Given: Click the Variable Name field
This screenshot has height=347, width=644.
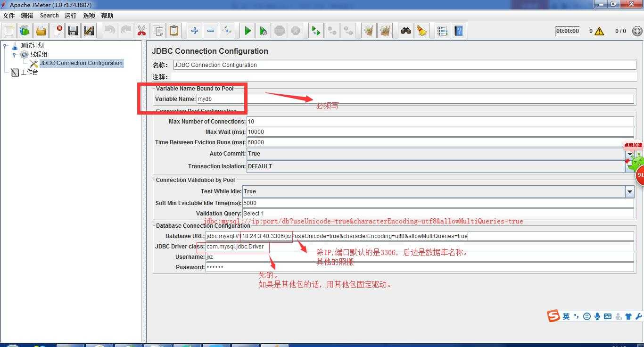Looking at the screenshot, I should [415, 99].
